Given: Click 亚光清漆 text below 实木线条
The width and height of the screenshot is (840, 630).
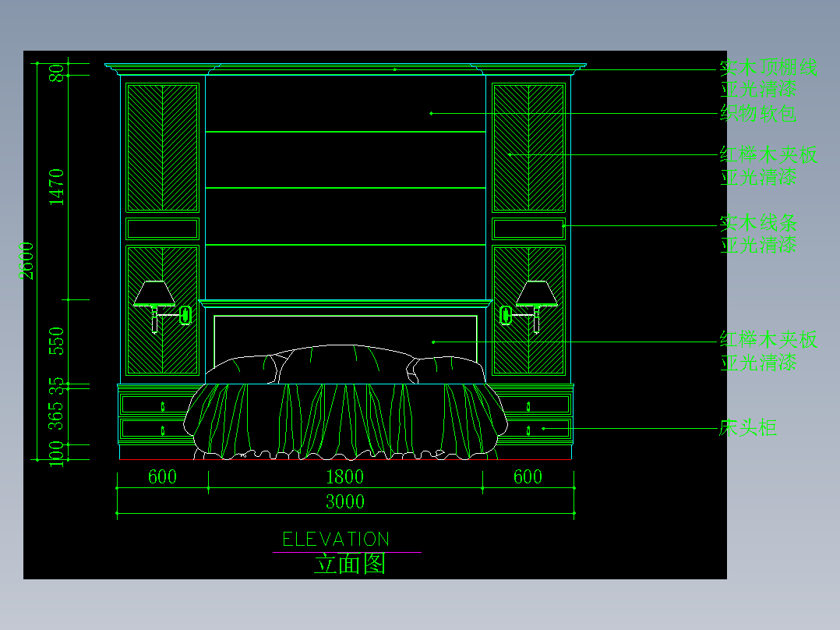Looking at the screenshot, I should (758, 245).
